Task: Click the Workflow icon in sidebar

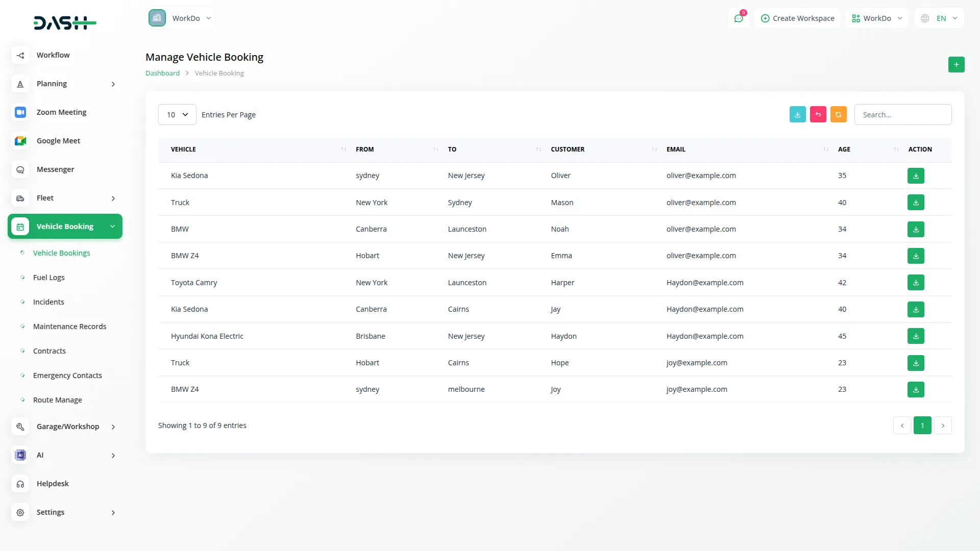Action: (x=20, y=55)
